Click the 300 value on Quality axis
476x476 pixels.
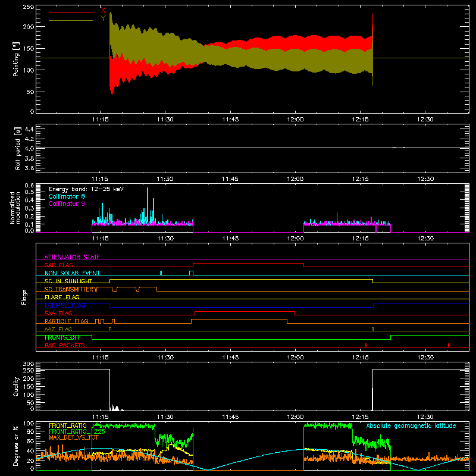29,364
